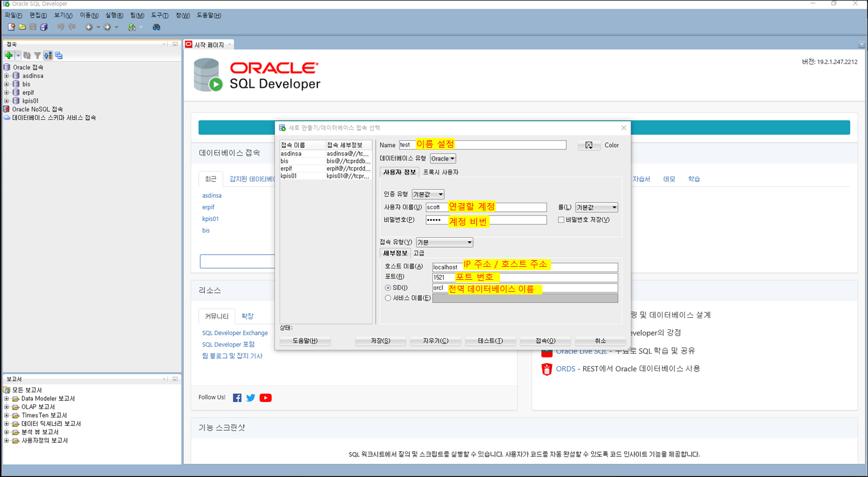This screenshot has width=868, height=477.
Task: Open the new connection dropdown arrow
Action: click(18, 55)
